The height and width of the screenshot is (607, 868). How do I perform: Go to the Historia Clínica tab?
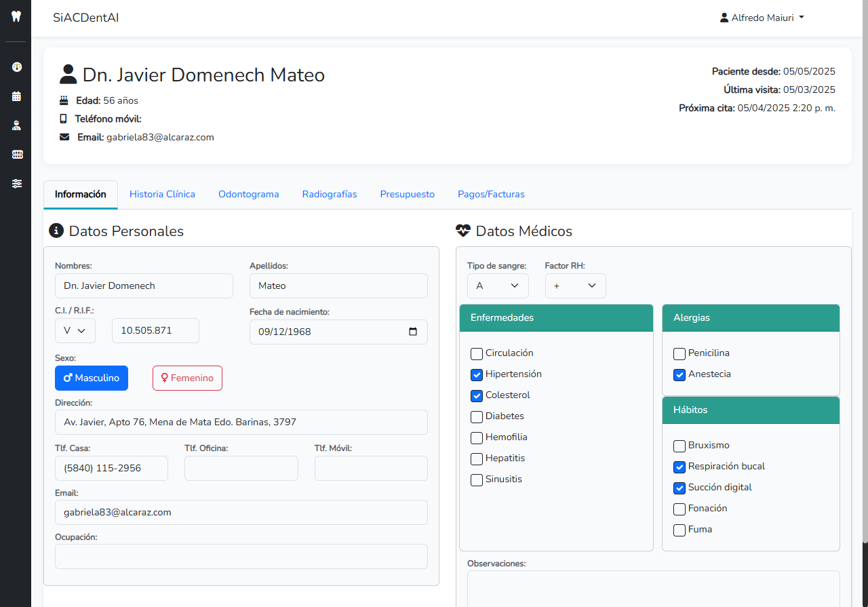click(162, 195)
